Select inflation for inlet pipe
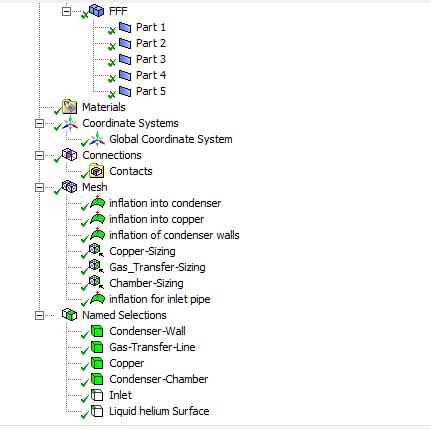431x430 pixels. (160, 299)
